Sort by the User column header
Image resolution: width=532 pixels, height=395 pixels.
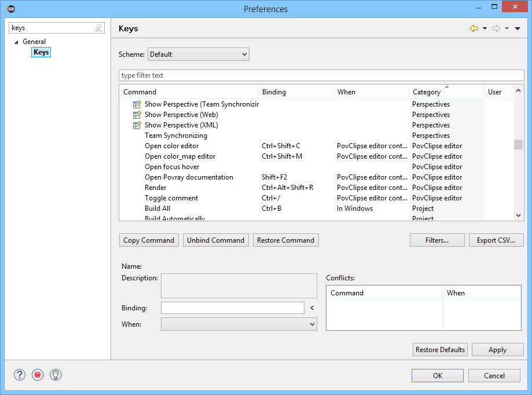499,92
